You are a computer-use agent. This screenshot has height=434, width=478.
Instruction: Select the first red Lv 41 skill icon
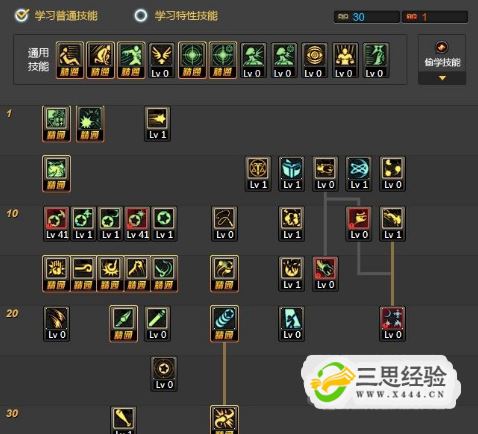[56, 224]
